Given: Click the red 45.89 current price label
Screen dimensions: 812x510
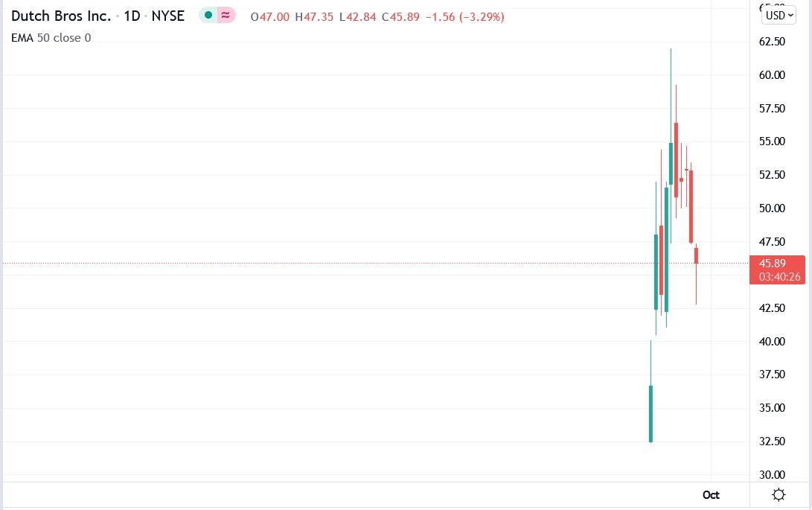Looking at the screenshot, I should pos(772,264).
